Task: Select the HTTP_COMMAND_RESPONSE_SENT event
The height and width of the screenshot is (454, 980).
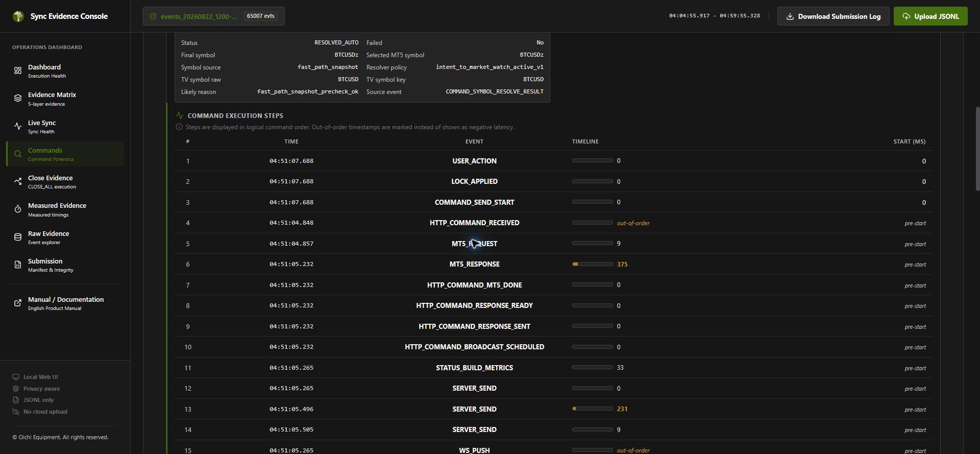Action: tap(474, 326)
